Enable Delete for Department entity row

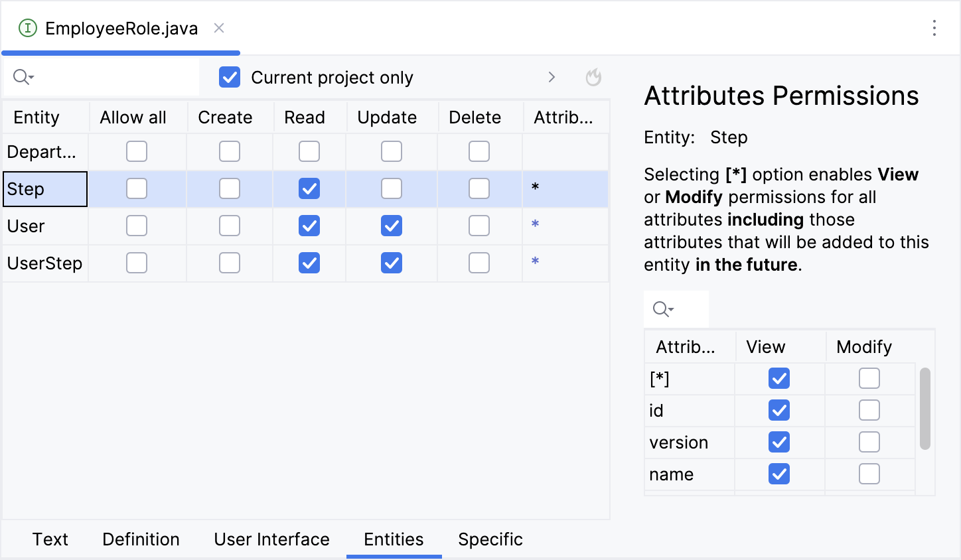tap(479, 151)
